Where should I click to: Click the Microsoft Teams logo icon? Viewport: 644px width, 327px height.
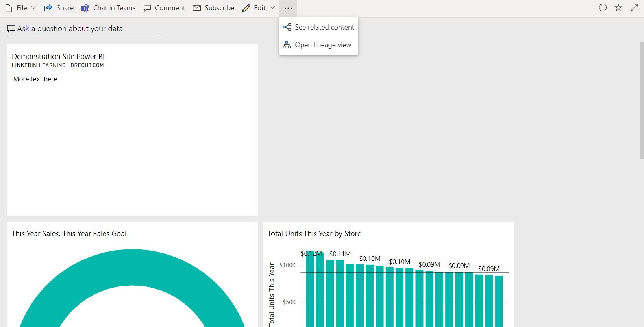pos(85,8)
